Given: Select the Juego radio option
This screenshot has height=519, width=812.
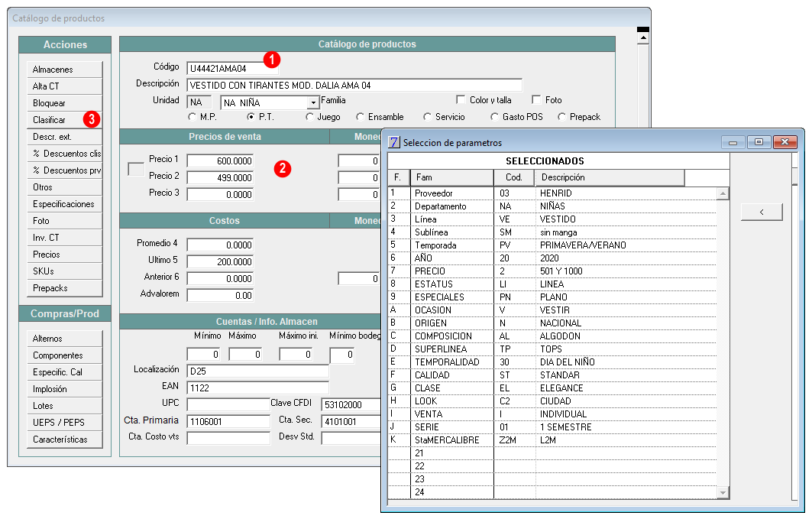Looking at the screenshot, I should click(x=309, y=117).
